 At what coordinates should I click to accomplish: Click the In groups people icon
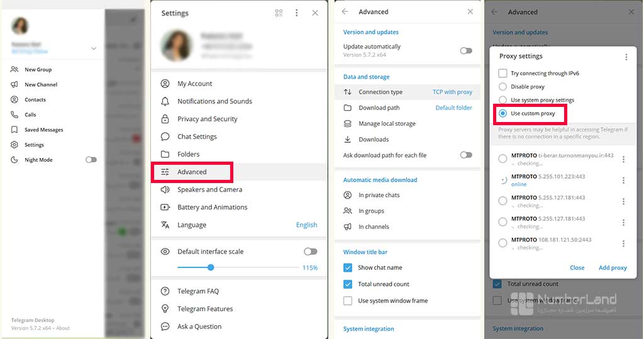[x=347, y=211]
